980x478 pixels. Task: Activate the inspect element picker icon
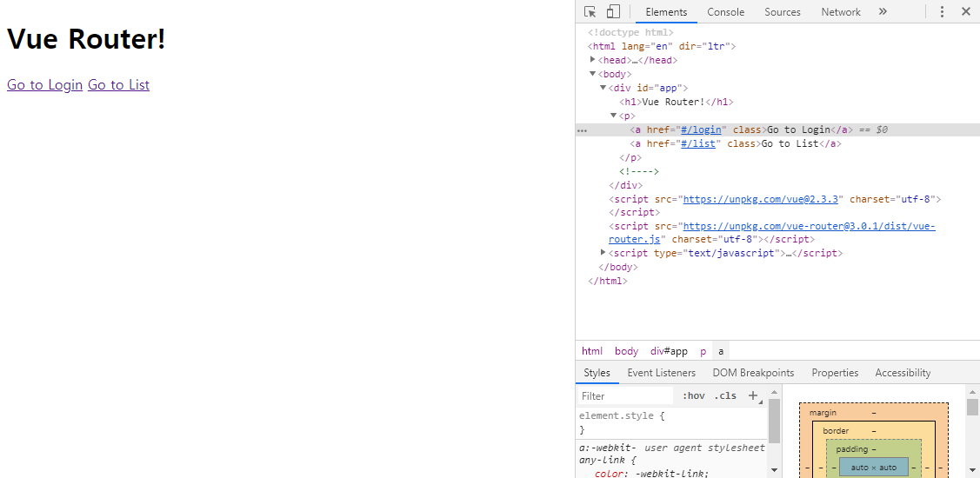coord(590,12)
